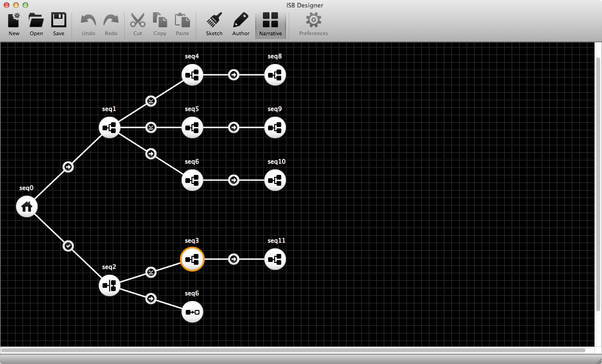Screen dimensions: 602x364
Task: Select the seq11 node
Action: tap(275, 259)
